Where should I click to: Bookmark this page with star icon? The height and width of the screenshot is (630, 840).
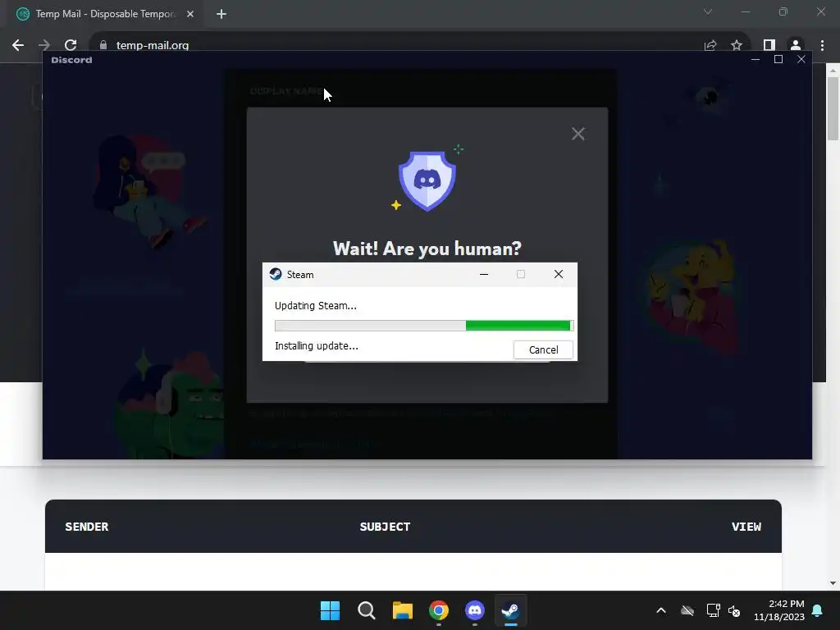tap(737, 45)
